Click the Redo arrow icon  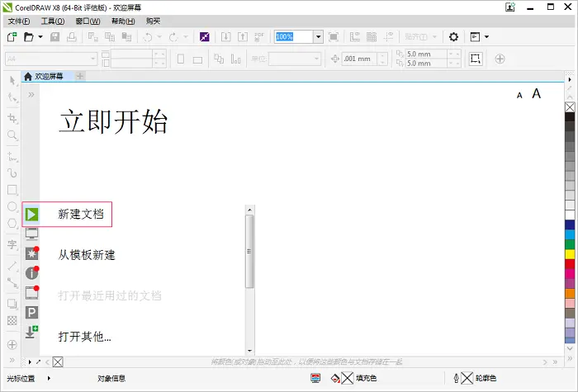173,37
